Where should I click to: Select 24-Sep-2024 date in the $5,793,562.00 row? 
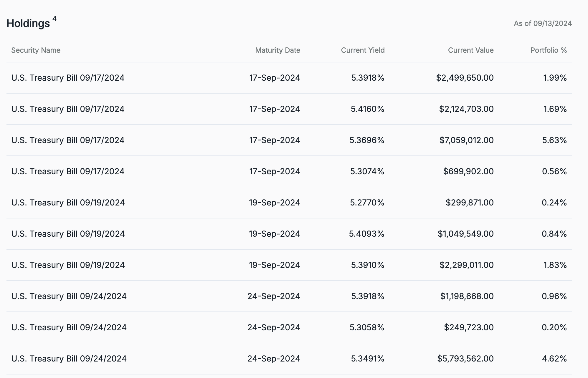coord(274,359)
